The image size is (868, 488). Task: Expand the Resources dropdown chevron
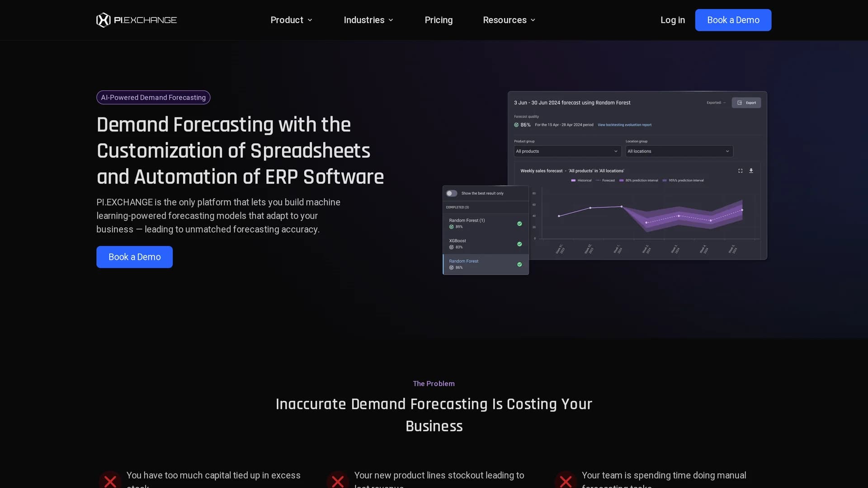coord(533,20)
